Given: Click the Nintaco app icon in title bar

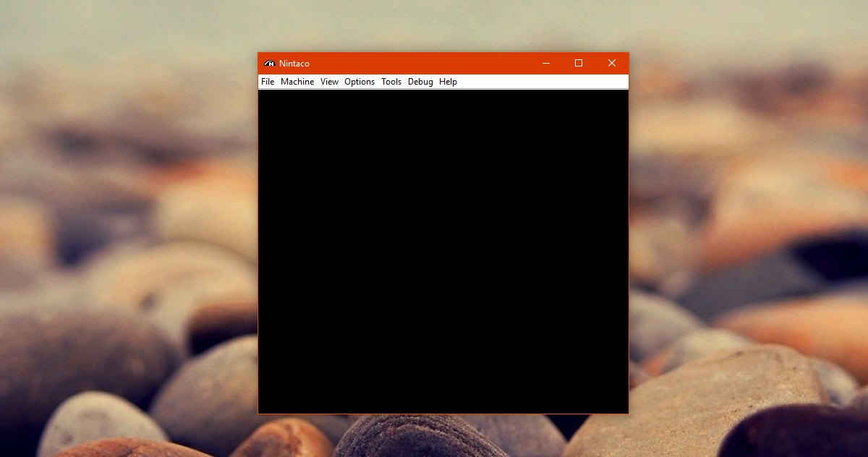Looking at the screenshot, I should (270, 64).
